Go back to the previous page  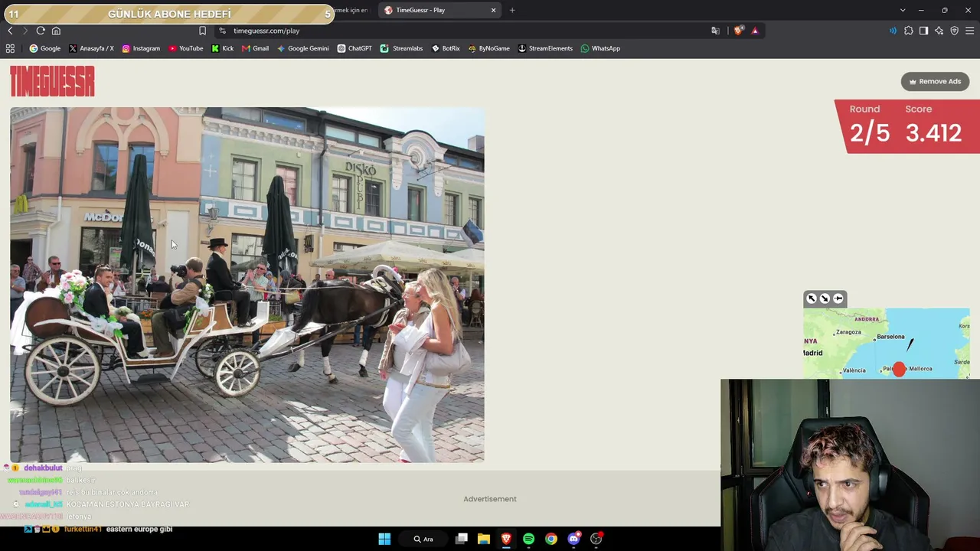point(10,31)
